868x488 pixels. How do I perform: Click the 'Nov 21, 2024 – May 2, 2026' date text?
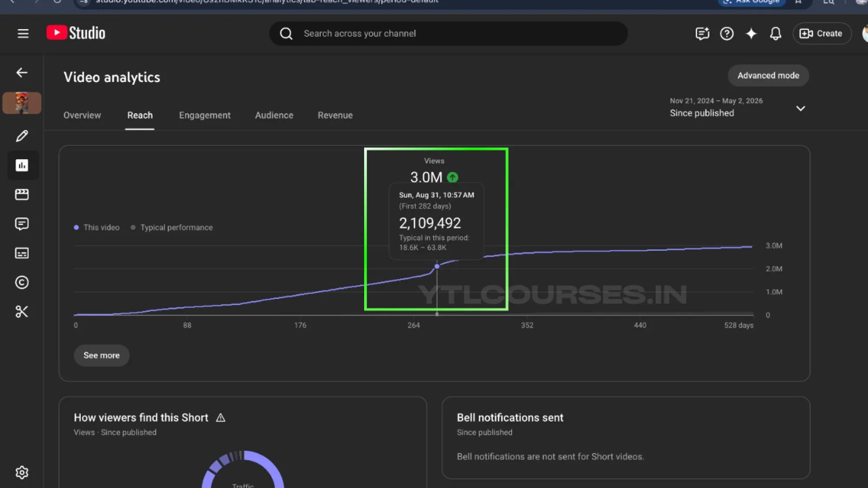pos(716,101)
